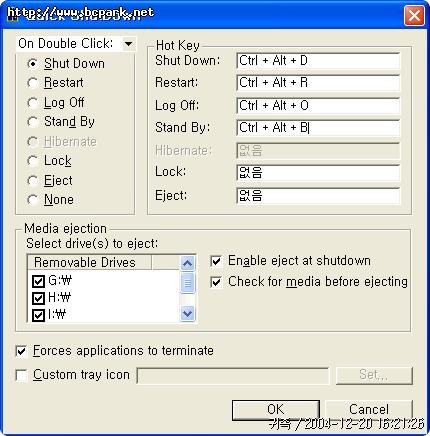Image resolution: width=430 pixels, height=436 pixels.
Task: Uncheck the G: removable drive
Action: tap(38, 281)
